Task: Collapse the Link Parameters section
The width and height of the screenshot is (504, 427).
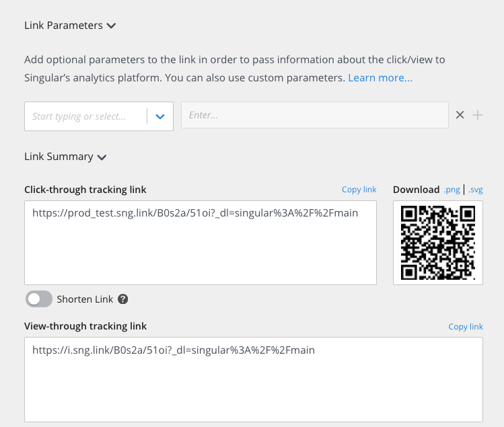Action: click(111, 26)
